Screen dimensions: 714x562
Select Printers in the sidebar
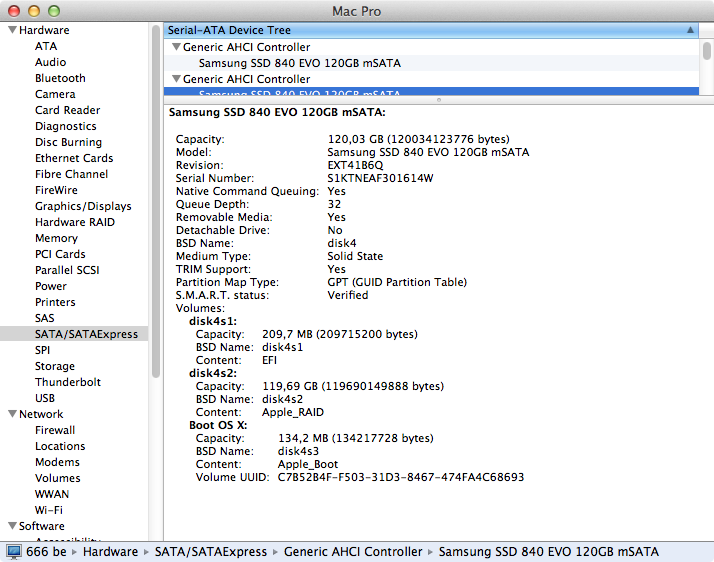point(55,302)
